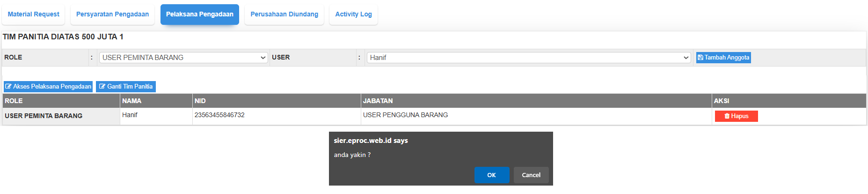Click the USER PENGGUNA BARANG jabatan cell
This screenshot has width=868, height=194.
point(405,115)
